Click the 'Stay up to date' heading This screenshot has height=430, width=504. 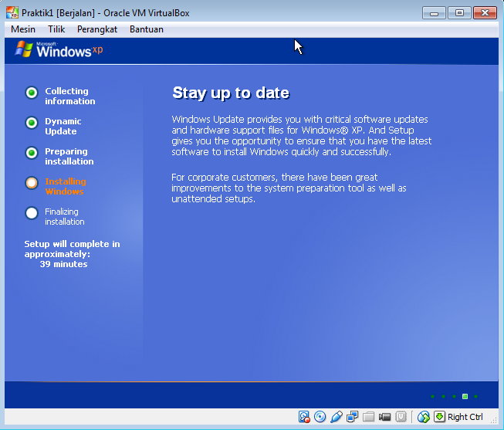pos(231,93)
